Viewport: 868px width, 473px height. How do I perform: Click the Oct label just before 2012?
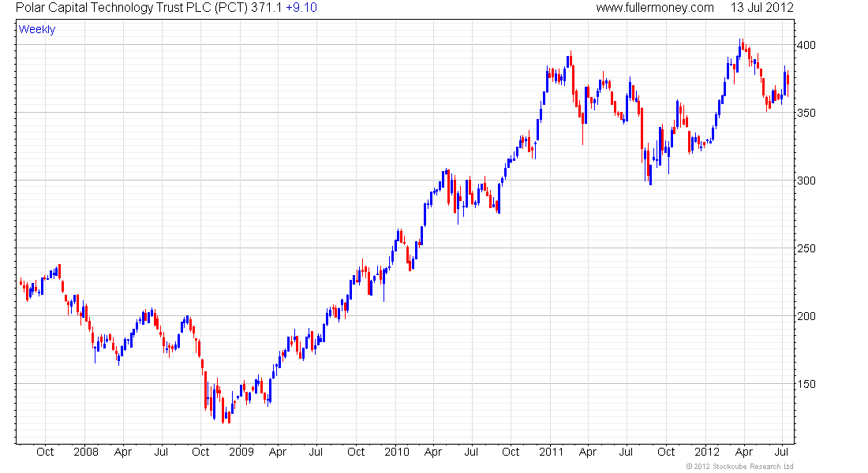click(x=666, y=452)
